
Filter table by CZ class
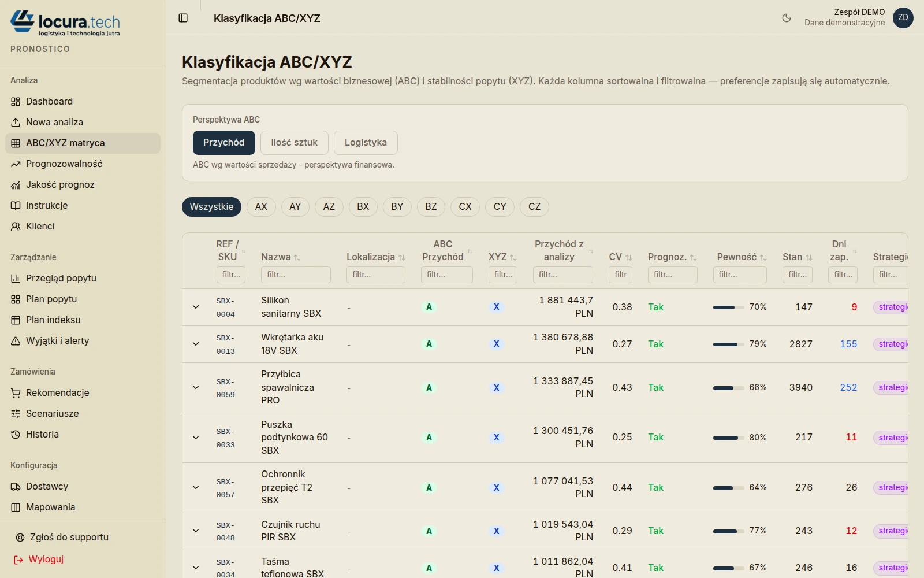(535, 207)
